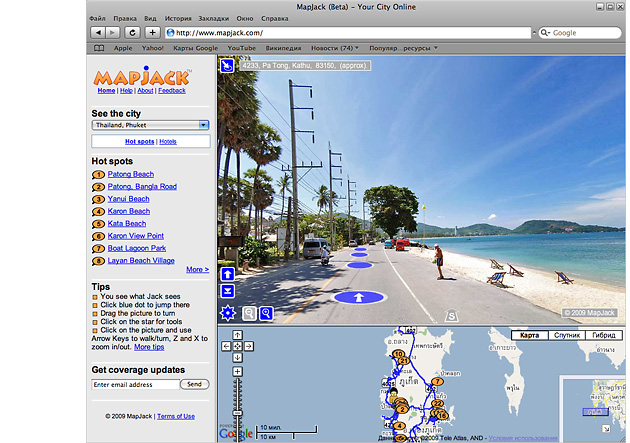Image resolution: width=630 pixels, height=443 pixels.
Task: Open the star tools icon
Action: point(228,313)
